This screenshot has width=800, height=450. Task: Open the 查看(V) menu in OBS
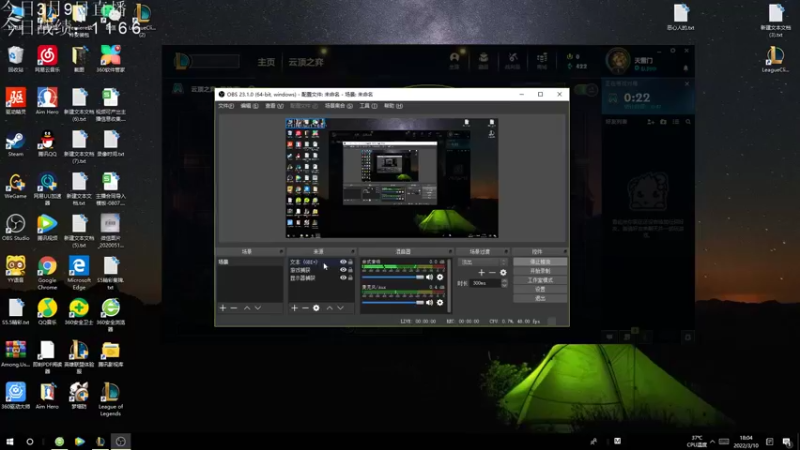click(274, 106)
